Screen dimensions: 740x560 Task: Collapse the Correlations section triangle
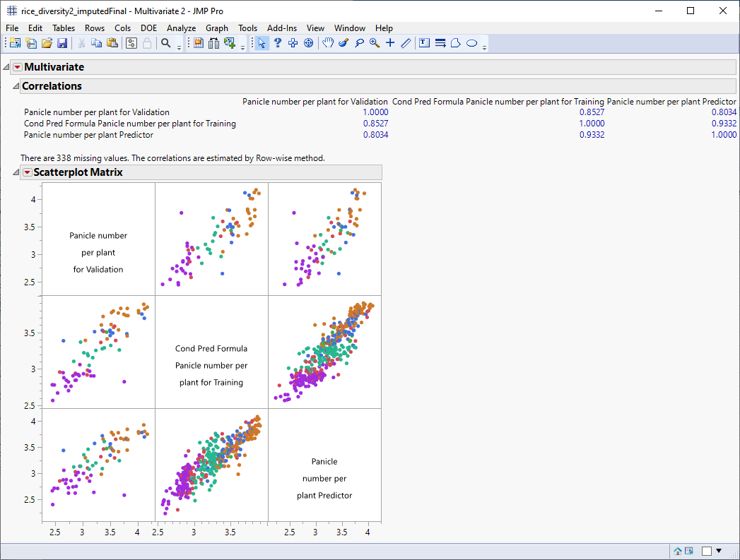tap(16, 86)
